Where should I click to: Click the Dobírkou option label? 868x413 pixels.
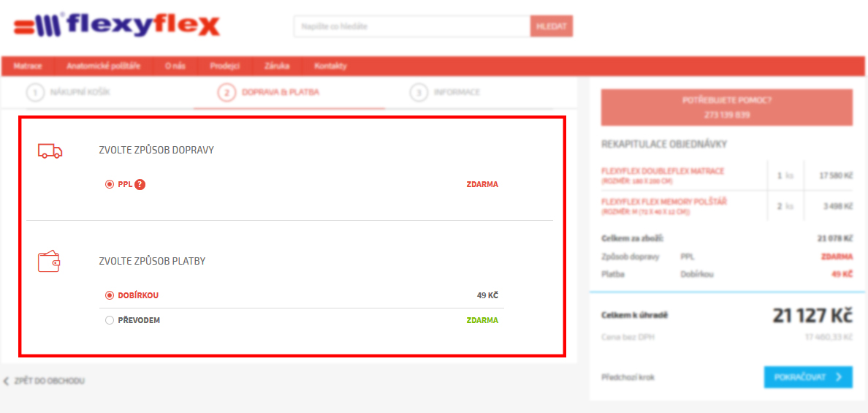point(138,295)
